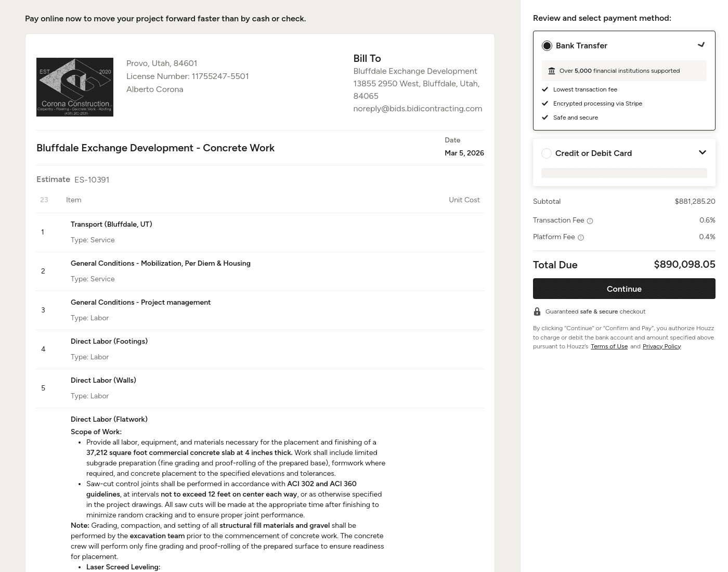
Task: Click the Direct Labor (Walls) row
Action: click(103, 381)
